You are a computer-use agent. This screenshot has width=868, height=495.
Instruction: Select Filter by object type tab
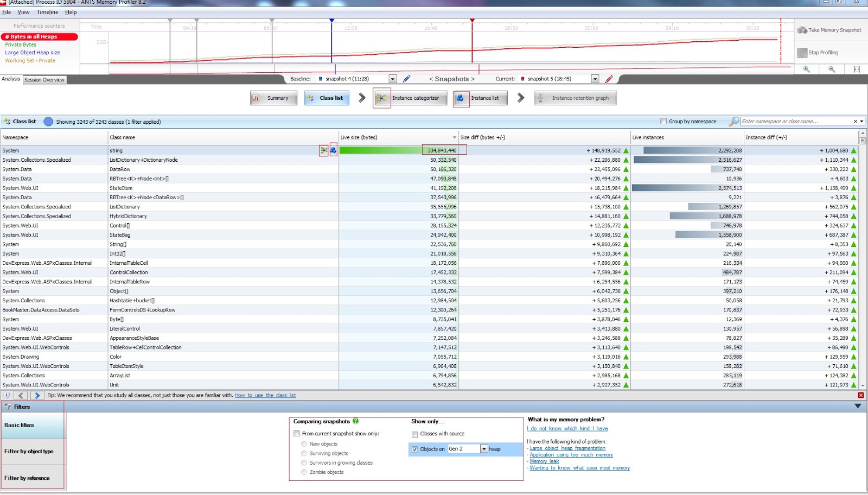coord(32,452)
